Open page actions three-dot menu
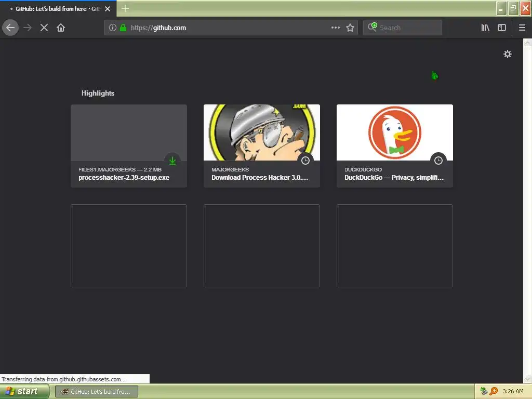 pos(335,28)
